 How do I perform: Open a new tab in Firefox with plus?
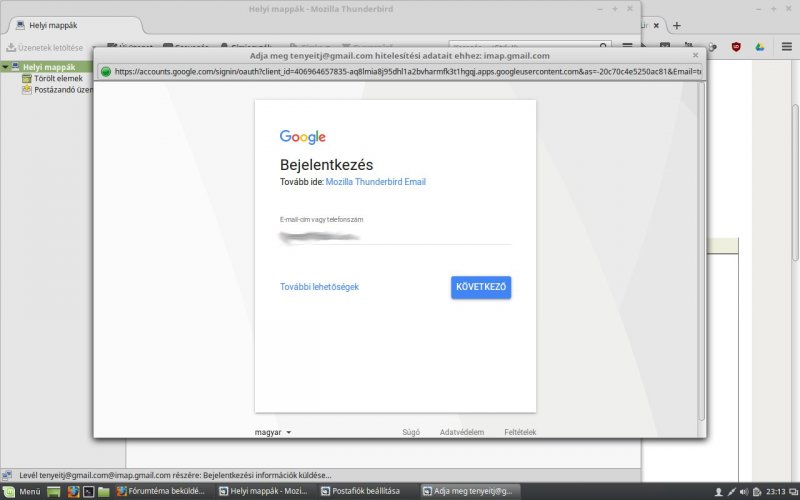(677, 26)
